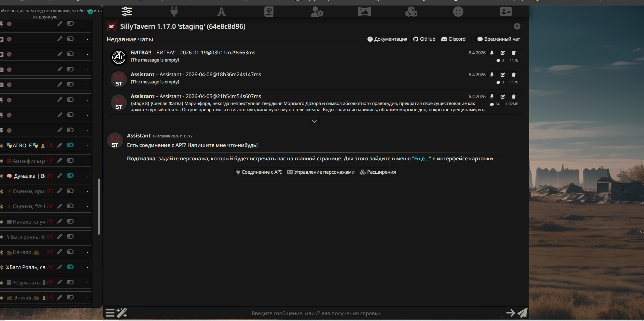This screenshot has height=321, width=644.
Task: Click the unlink icon on Анти-фильтр row
Action: pos(50,160)
